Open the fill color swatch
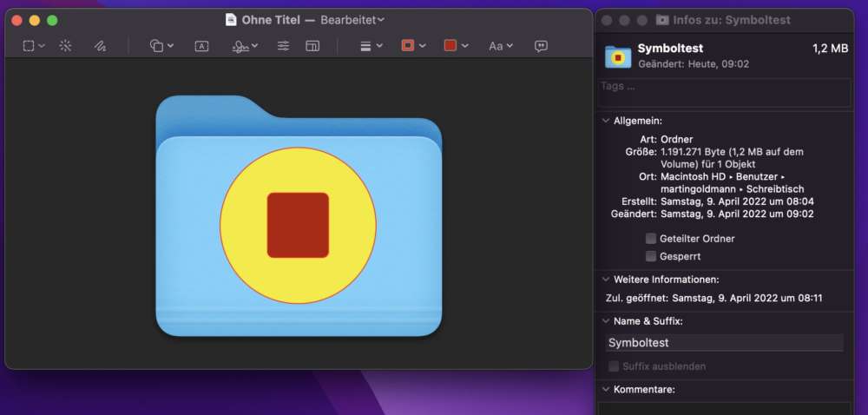This screenshot has height=415, width=868. (x=450, y=47)
